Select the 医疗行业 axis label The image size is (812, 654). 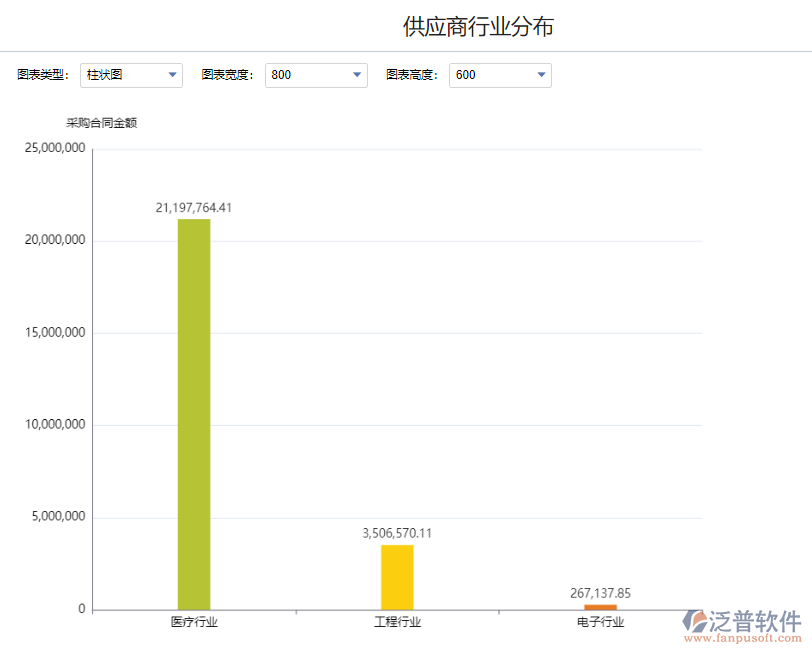[196, 621]
